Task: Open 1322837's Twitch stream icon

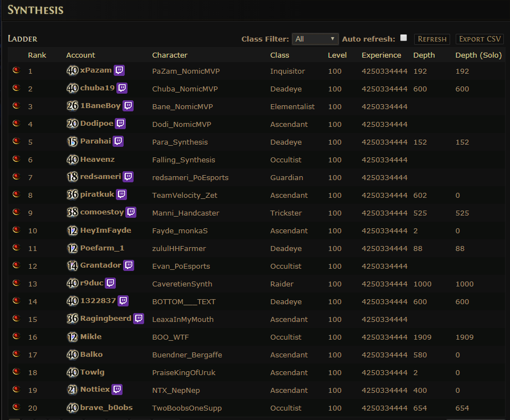Action: pos(123,301)
